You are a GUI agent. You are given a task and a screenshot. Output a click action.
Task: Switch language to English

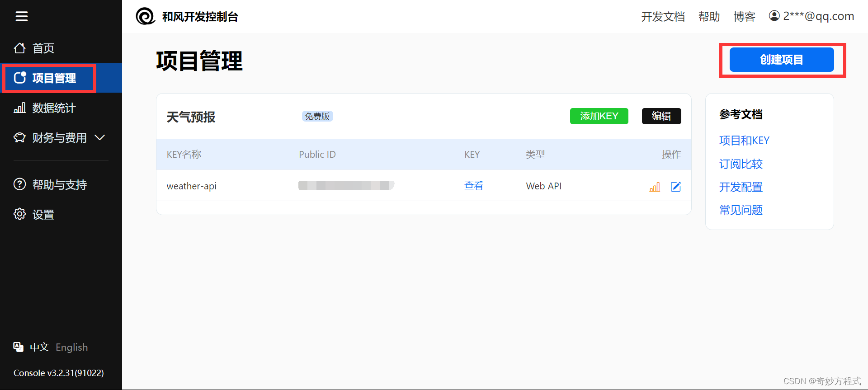(72, 347)
